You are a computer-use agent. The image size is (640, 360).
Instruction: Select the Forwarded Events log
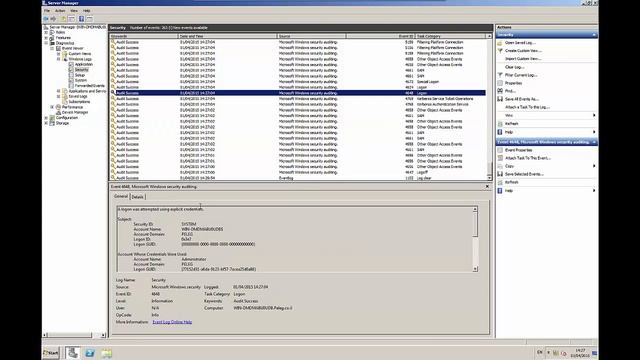pos(90,86)
